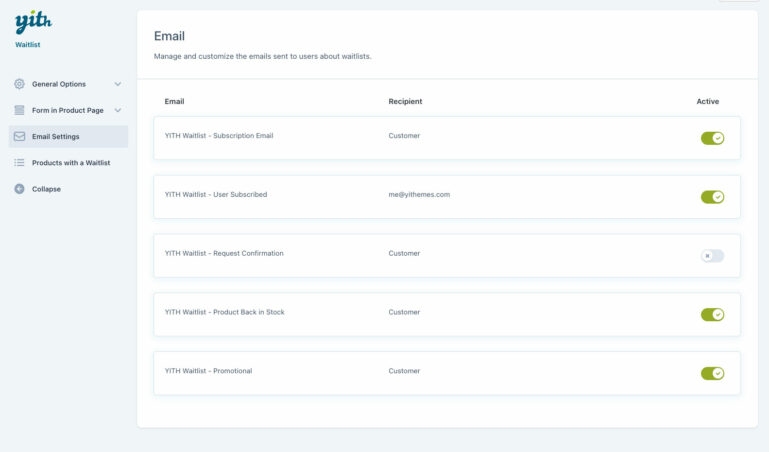Click the Active column header
769x452 pixels.
pos(708,101)
